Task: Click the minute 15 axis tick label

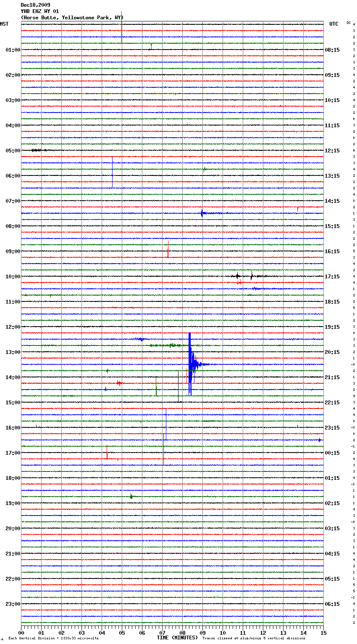Action: (x=323, y=633)
